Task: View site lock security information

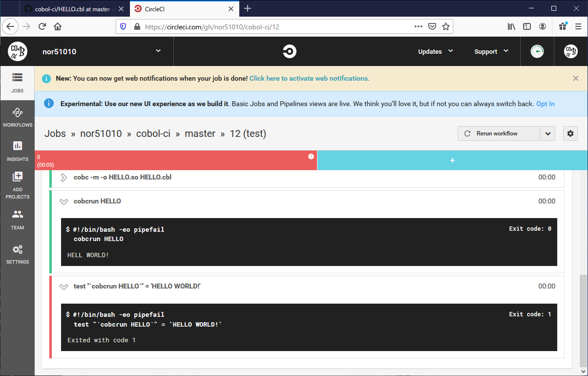Action: 137,27
